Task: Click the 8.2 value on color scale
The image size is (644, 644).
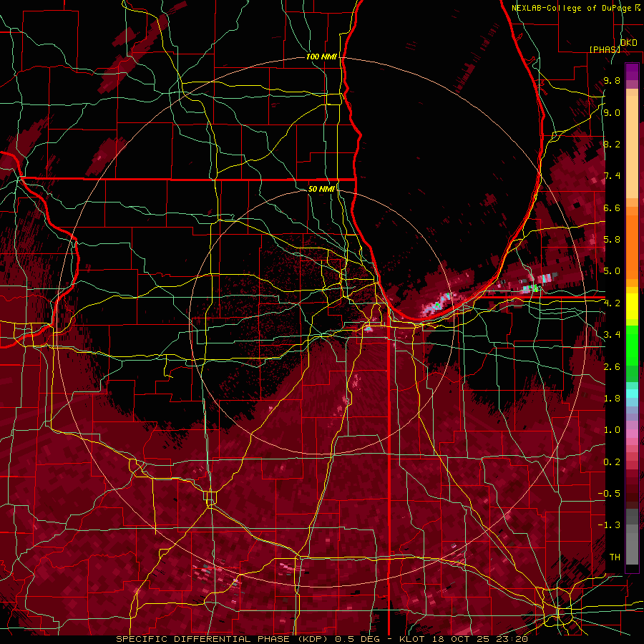Action: (x=612, y=144)
